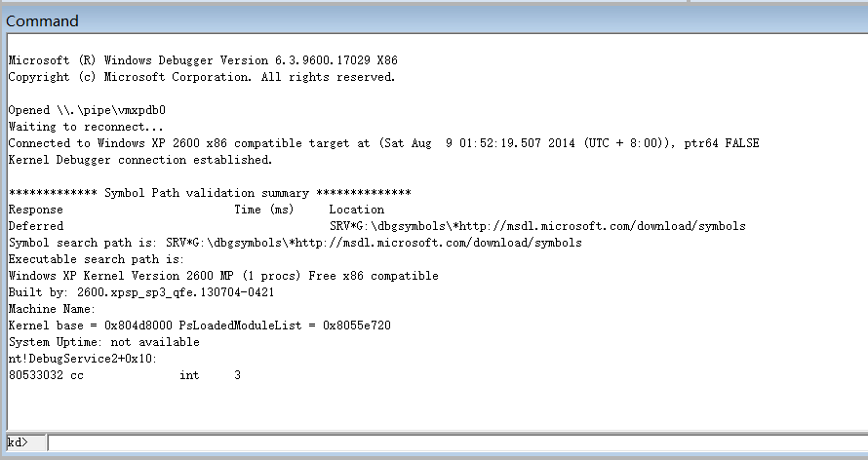Click the Windows XP Kernel Version line
The width and height of the screenshot is (868, 460).
(223, 276)
